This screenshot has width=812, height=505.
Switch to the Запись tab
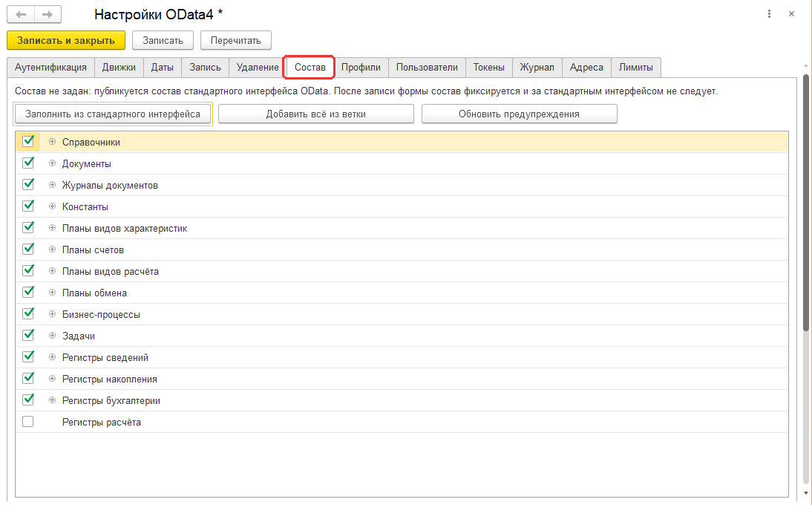[205, 68]
